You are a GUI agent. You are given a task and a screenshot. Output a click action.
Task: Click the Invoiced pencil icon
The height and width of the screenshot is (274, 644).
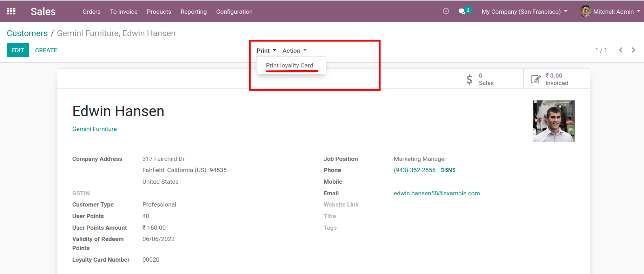(x=536, y=79)
